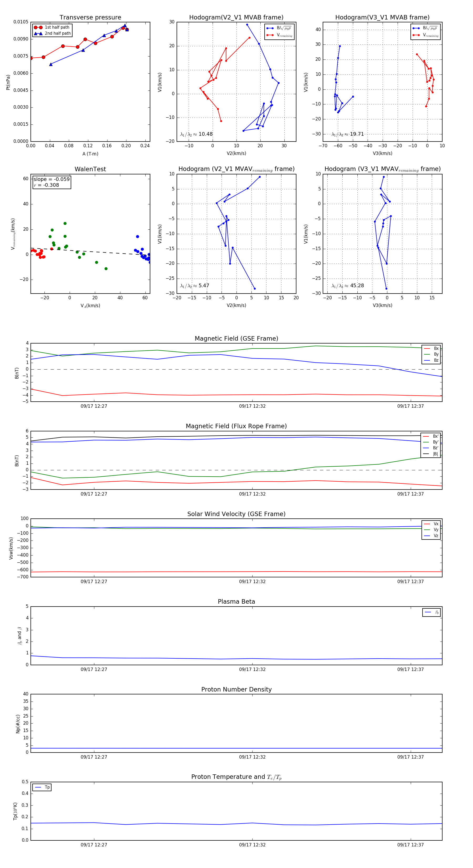Screen dimensions: 473x868
Task: Select the βp legend entry in Plasma Beta plot
Action: click(x=431, y=613)
